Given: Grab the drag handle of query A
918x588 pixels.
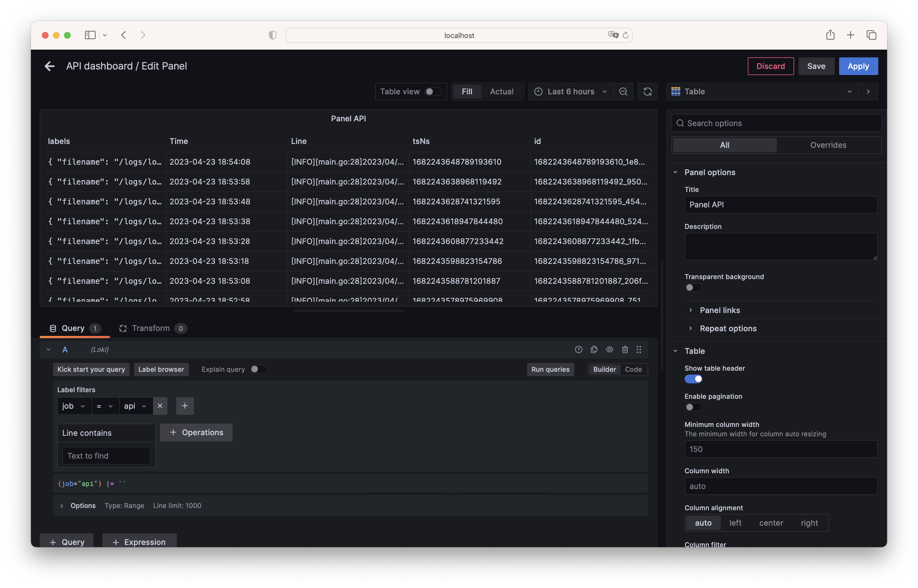Looking at the screenshot, I should pyautogui.click(x=639, y=349).
